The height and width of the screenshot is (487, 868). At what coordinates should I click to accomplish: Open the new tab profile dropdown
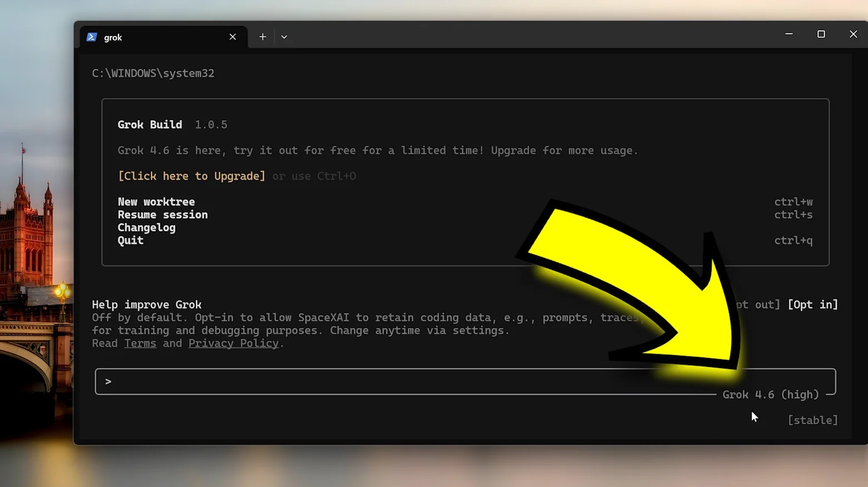284,37
